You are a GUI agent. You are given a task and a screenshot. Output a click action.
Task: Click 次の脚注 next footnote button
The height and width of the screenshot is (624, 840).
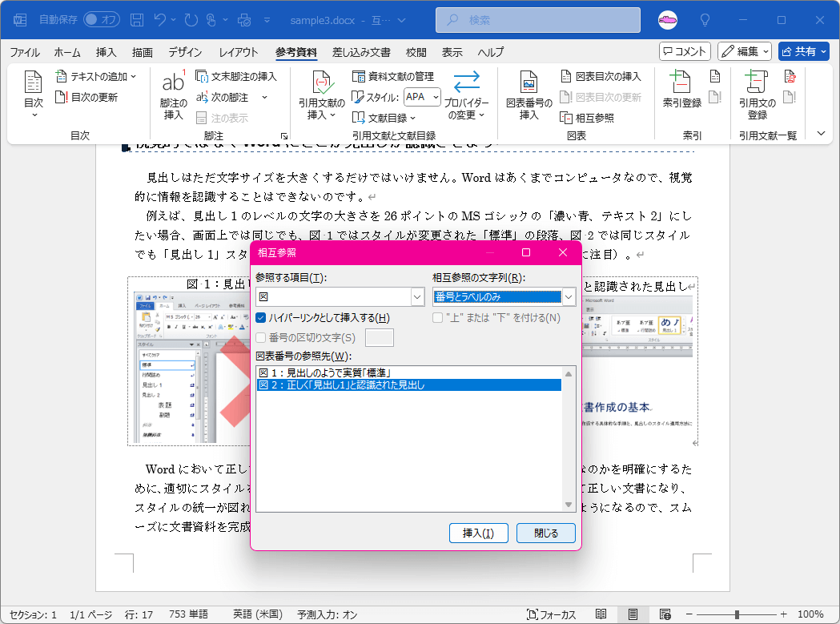click(223, 97)
